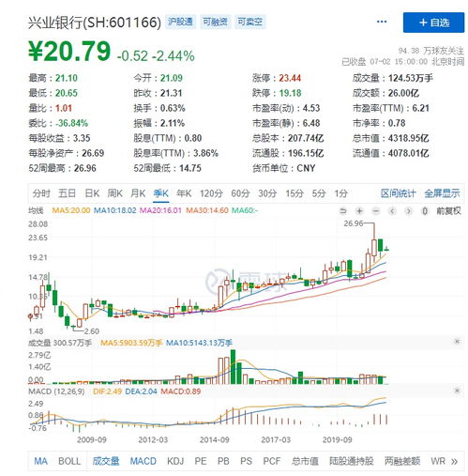Click the MA5:20.00 legend label

(x=71, y=210)
